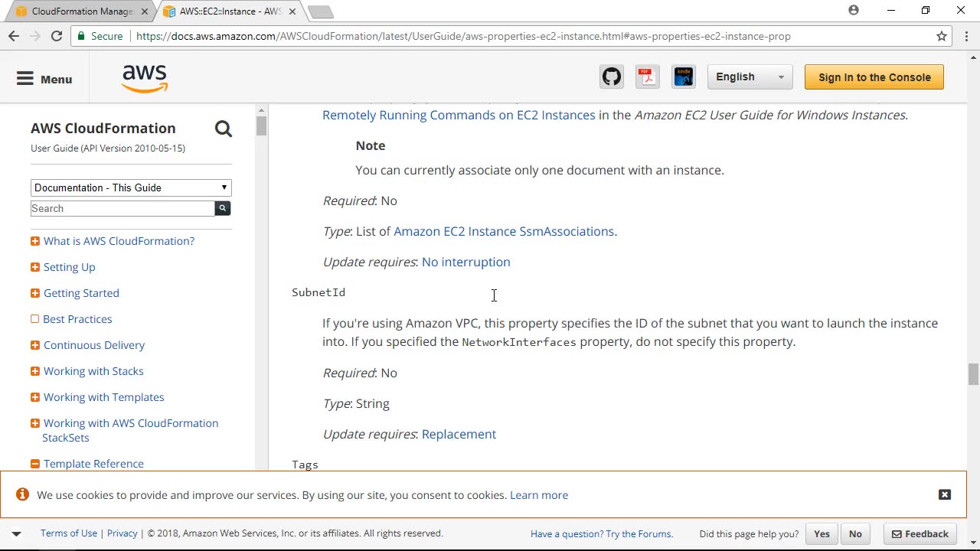Open Terms of Use link
This screenshot has width=980, height=551.
(69, 533)
